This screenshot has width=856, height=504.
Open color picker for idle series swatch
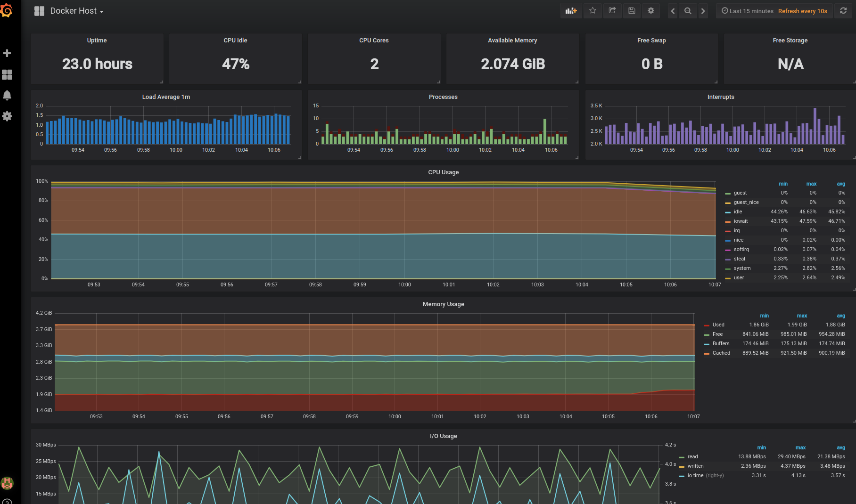click(728, 212)
